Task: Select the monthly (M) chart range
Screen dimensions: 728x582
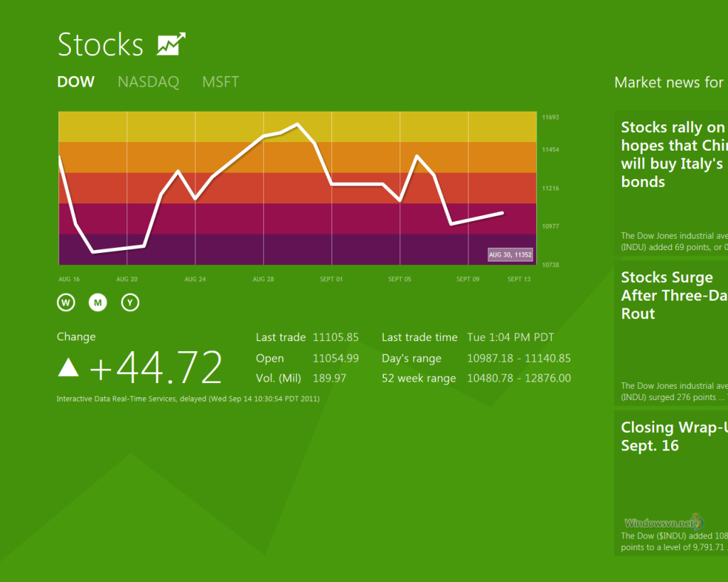Action: [97, 303]
